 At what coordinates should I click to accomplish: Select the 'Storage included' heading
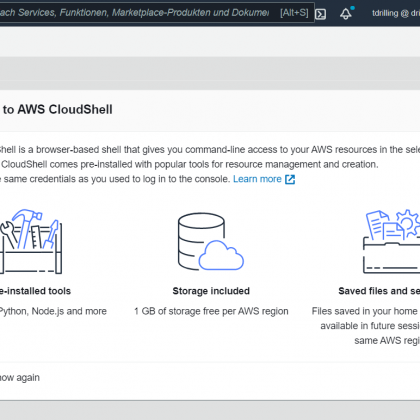(x=211, y=291)
